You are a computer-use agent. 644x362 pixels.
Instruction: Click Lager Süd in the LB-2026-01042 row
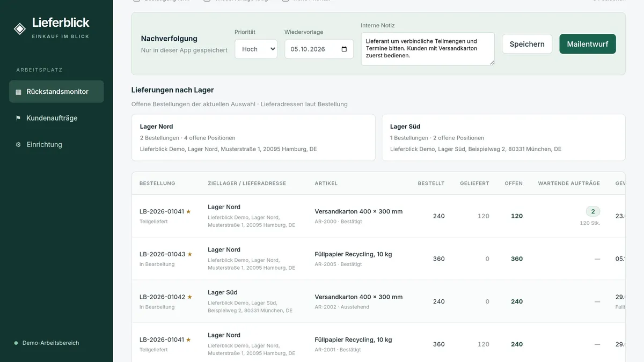223,293
